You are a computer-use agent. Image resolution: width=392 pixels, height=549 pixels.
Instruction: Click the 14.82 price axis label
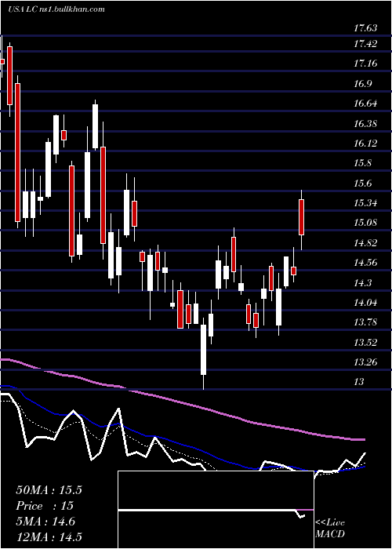click(x=365, y=242)
